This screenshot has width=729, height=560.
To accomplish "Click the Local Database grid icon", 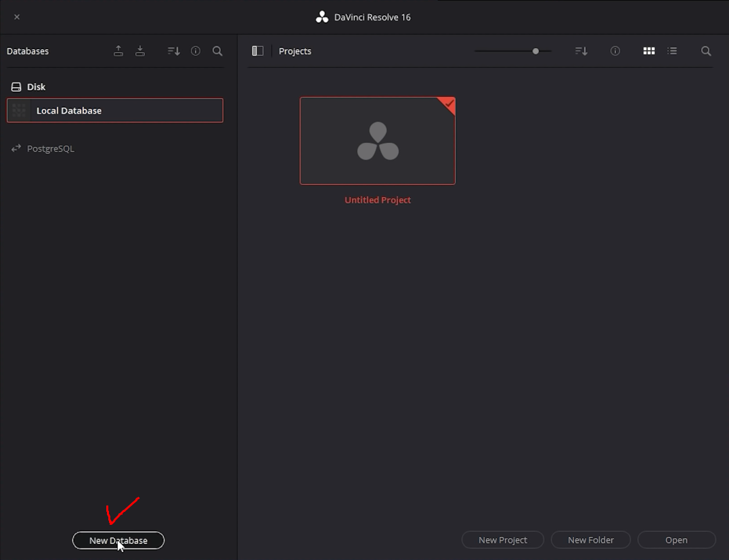I will point(18,110).
